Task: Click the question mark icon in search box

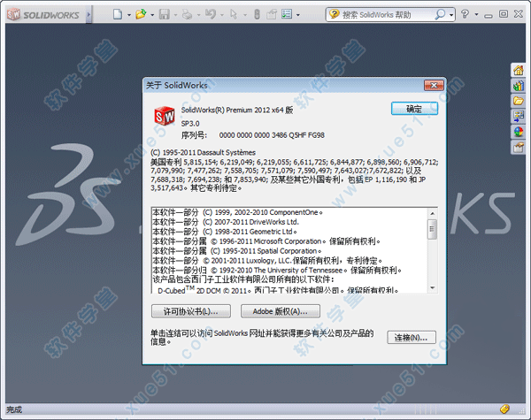Action: [x=335, y=14]
